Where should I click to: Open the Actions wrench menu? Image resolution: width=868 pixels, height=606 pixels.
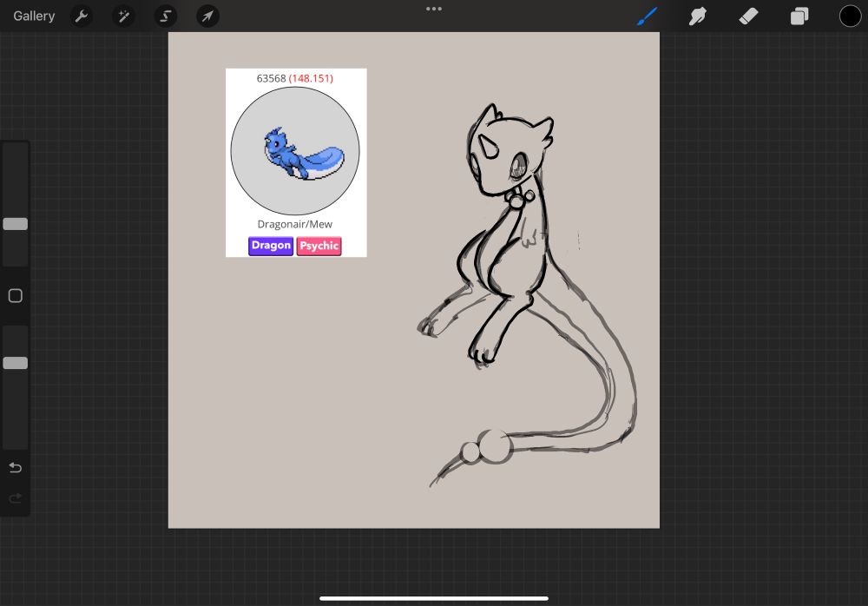coord(82,16)
